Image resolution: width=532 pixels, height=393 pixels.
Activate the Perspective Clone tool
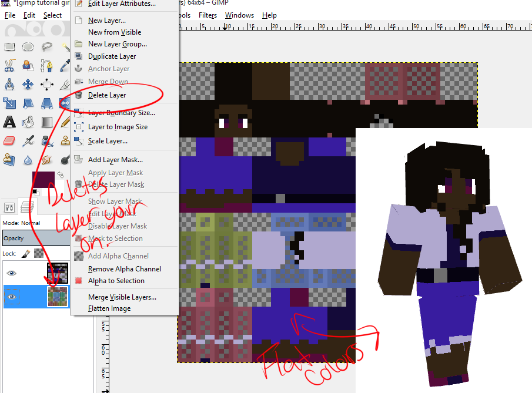pyautogui.click(x=9, y=159)
